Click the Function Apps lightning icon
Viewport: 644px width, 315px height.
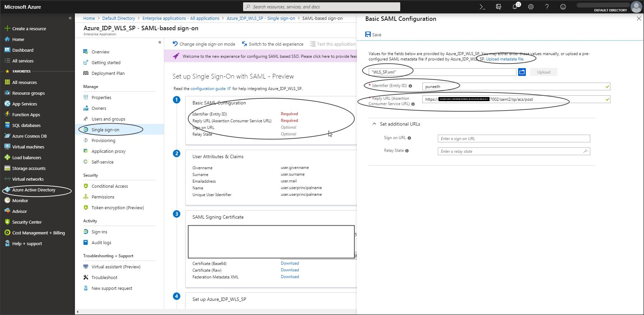[x=7, y=115]
